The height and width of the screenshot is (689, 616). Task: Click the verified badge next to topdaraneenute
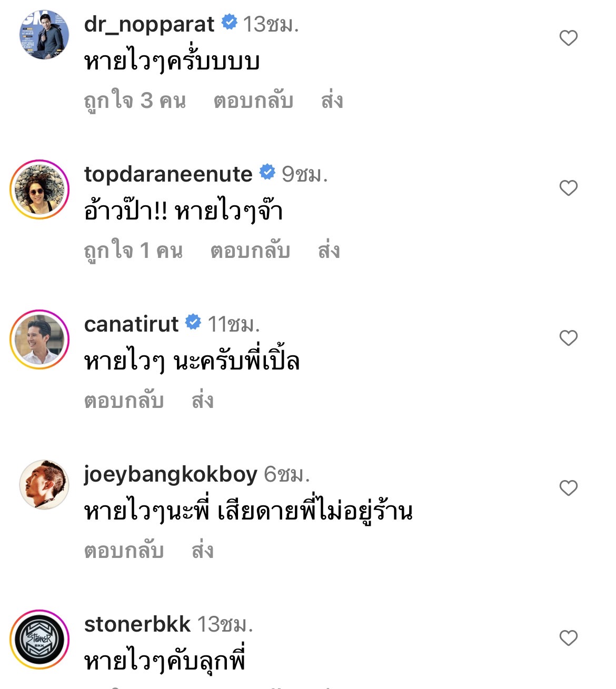point(267,172)
